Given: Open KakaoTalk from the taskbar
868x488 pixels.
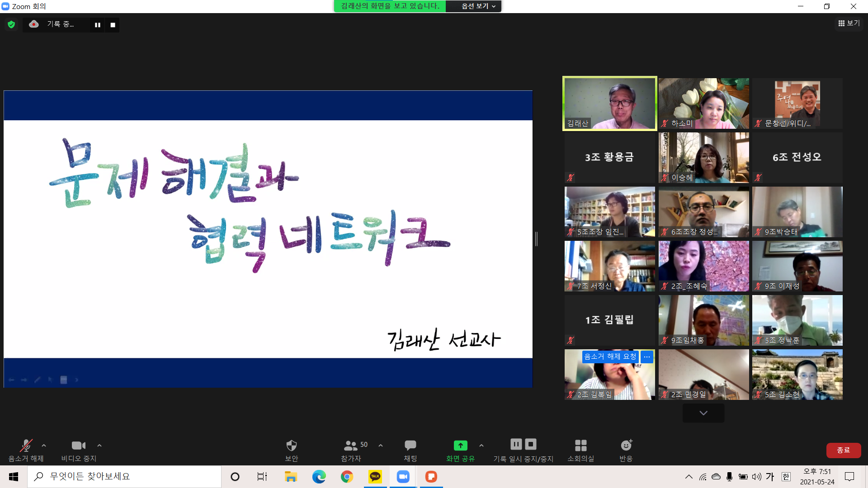Looking at the screenshot, I should click(x=375, y=476).
